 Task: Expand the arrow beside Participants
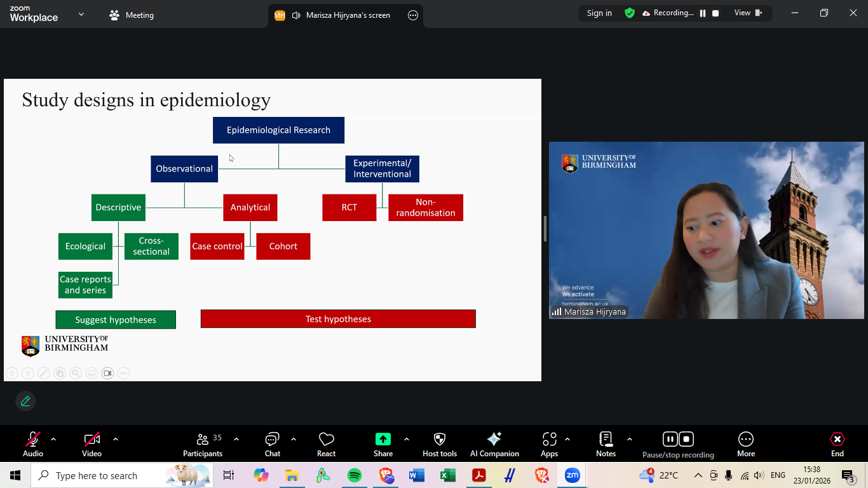click(236, 439)
